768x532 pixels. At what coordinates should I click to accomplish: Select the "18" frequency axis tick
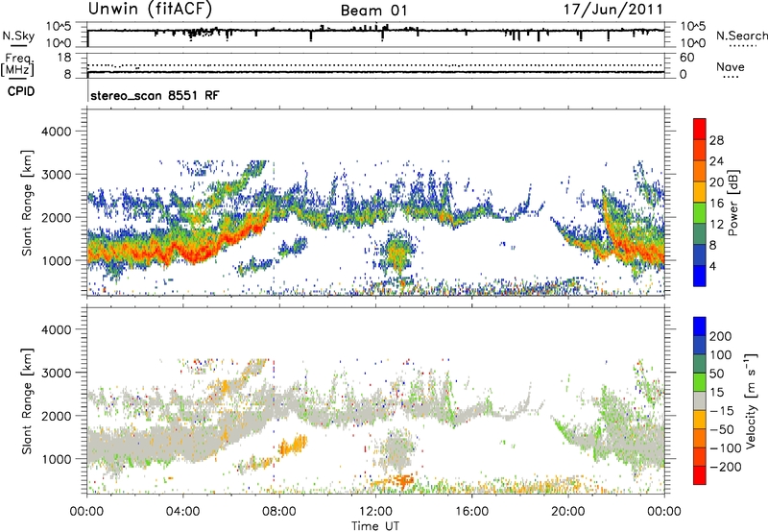click(64, 58)
